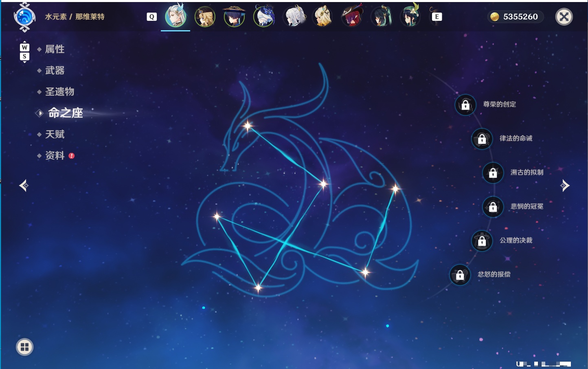The height and width of the screenshot is (369, 588).
Task: Click the lowest star of the constellation
Action: coord(258,288)
